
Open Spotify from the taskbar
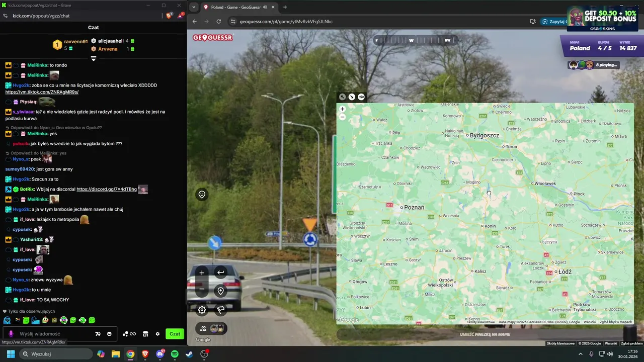point(175,354)
